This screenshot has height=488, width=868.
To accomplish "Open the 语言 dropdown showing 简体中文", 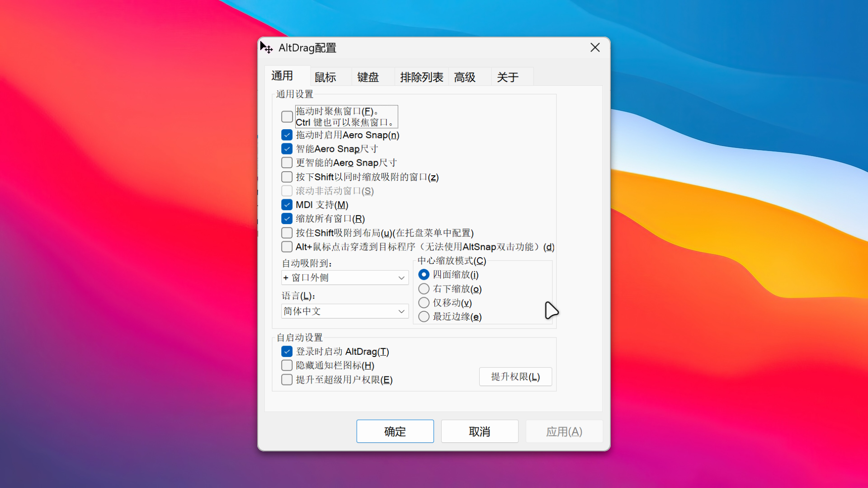I will 345,311.
